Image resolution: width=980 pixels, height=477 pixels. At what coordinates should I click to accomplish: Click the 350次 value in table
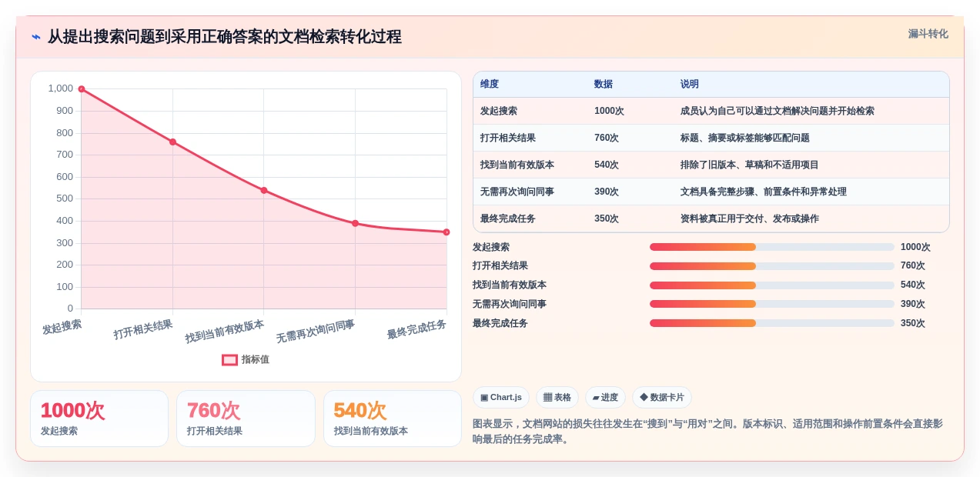pyautogui.click(x=607, y=218)
